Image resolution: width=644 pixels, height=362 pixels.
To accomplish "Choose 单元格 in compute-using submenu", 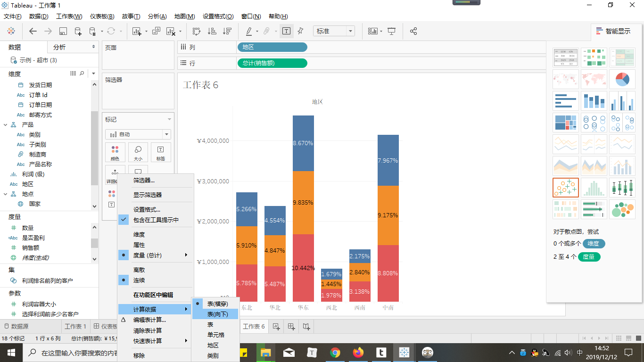I will coord(215,335).
